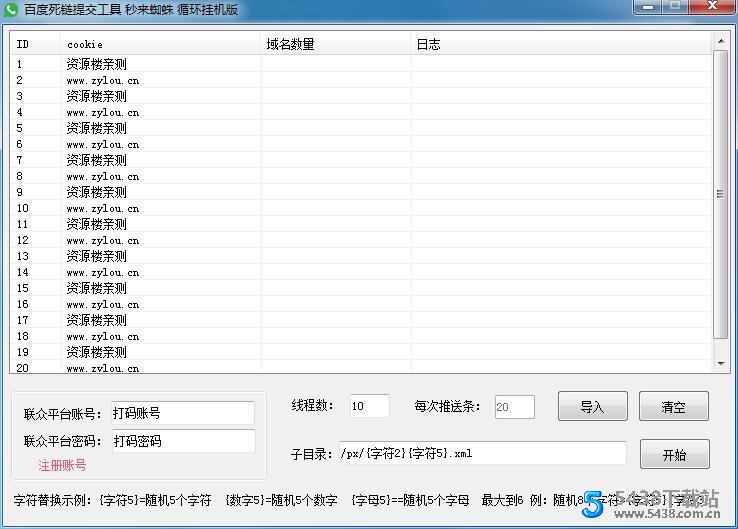
Task: Select row 15 in the list
Action: (361, 288)
